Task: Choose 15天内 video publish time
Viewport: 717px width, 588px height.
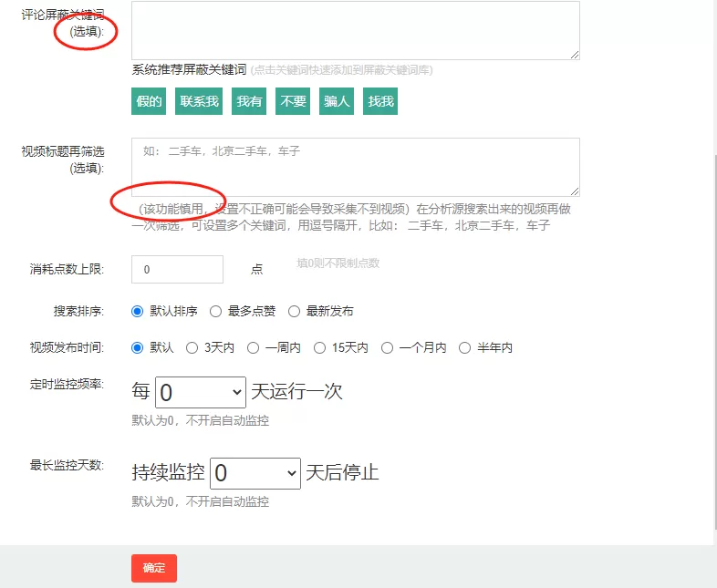Action: [x=320, y=347]
